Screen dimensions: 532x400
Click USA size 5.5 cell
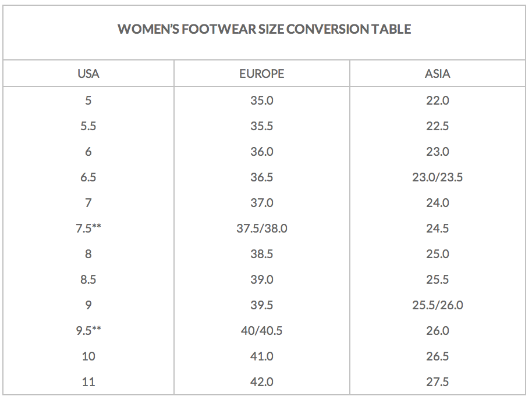88,126
